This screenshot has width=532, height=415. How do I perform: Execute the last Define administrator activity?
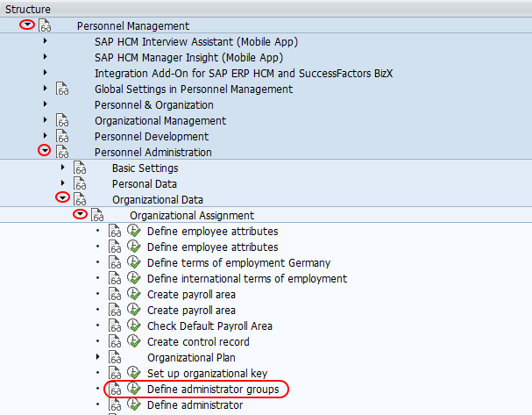pyautogui.click(x=134, y=404)
